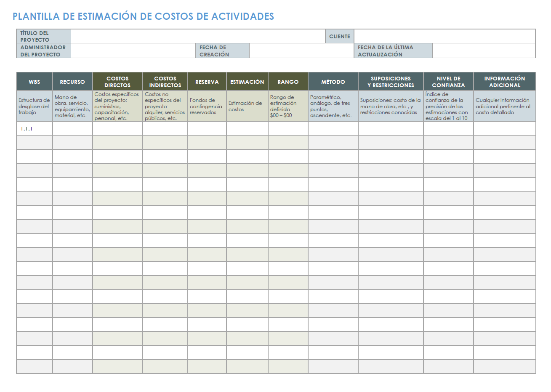
Task: Click the RANGO column header
Action: coord(288,82)
